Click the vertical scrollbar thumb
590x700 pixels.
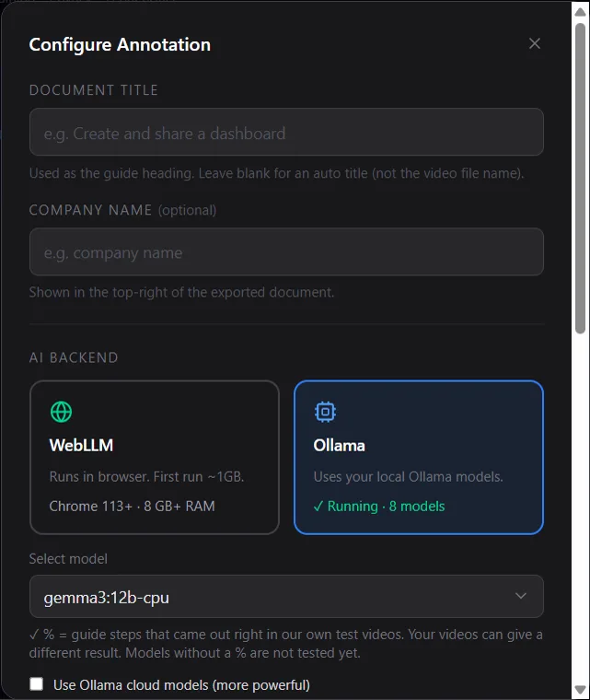coord(580,178)
